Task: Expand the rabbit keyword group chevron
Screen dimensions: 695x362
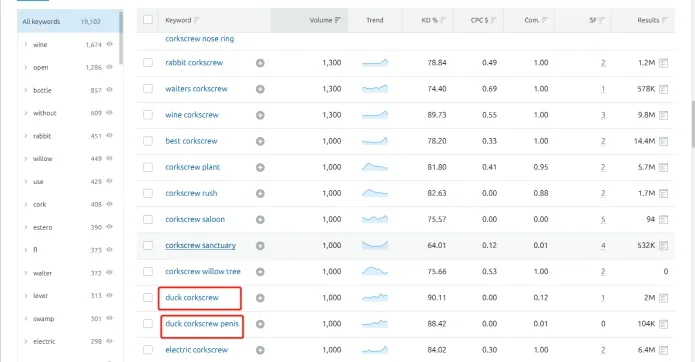Action: coord(26,136)
